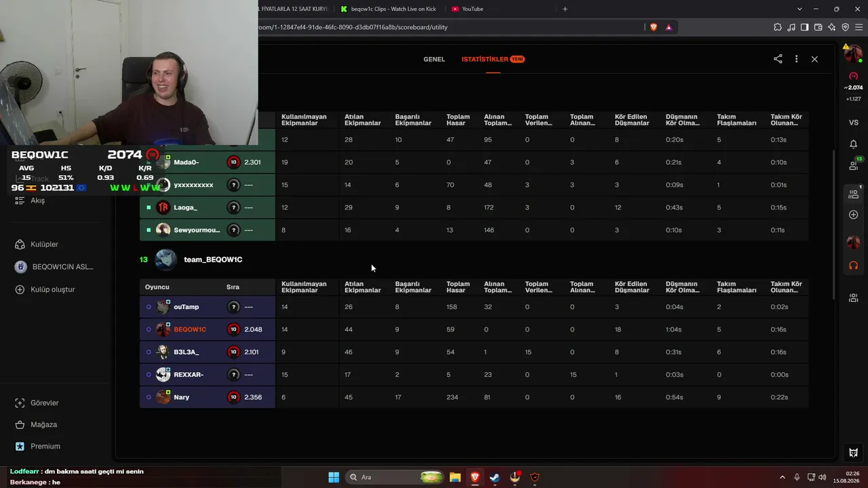The height and width of the screenshot is (488, 868).
Task: Show hidden system tray icons
Action: (x=782, y=477)
